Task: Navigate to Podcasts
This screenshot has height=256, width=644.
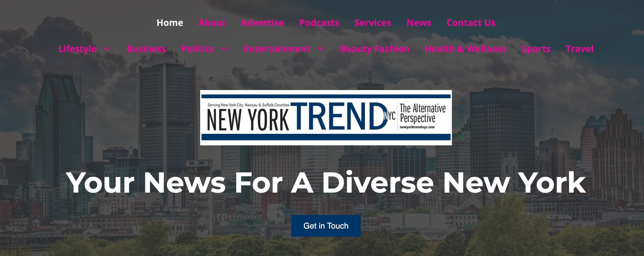Action: pyautogui.click(x=319, y=23)
